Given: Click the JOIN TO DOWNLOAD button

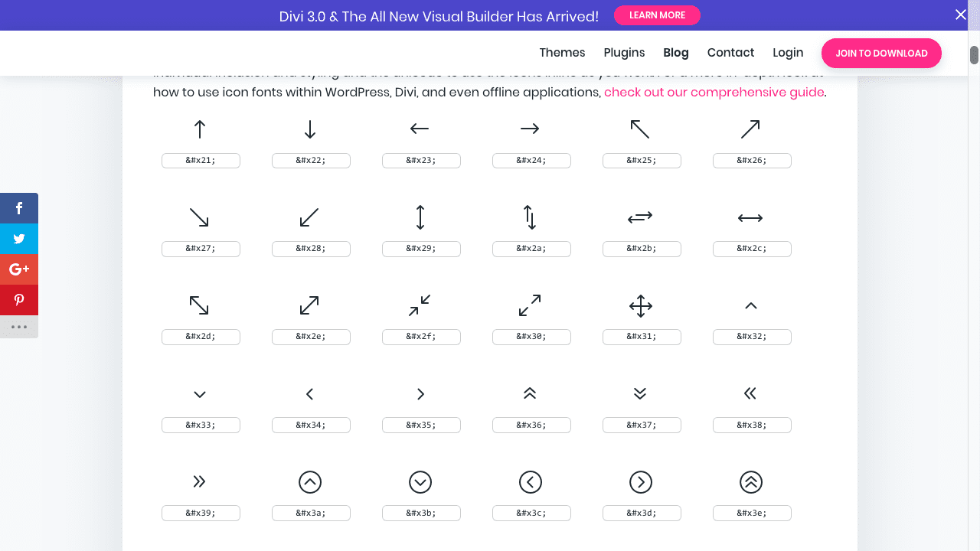Looking at the screenshot, I should (x=881, y=53).
